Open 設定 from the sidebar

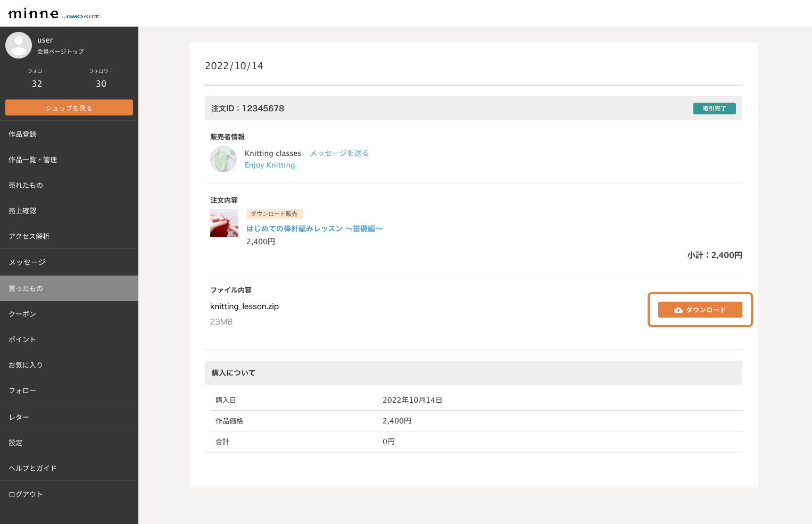pyautogui.click(x=15, y=443)
